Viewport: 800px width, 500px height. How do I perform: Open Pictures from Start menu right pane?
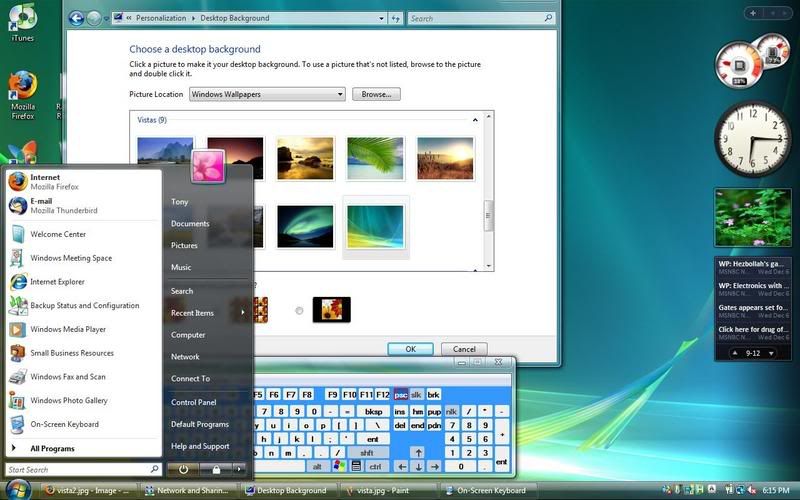coord(184,245)
